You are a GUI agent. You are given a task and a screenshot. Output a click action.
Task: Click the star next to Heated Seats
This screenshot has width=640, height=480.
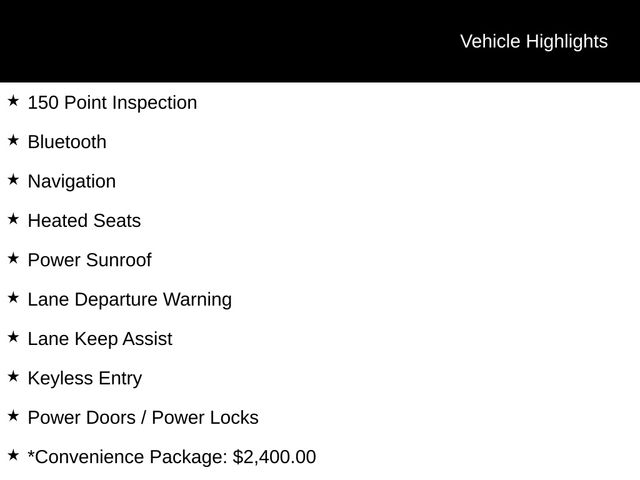point(13,219)
